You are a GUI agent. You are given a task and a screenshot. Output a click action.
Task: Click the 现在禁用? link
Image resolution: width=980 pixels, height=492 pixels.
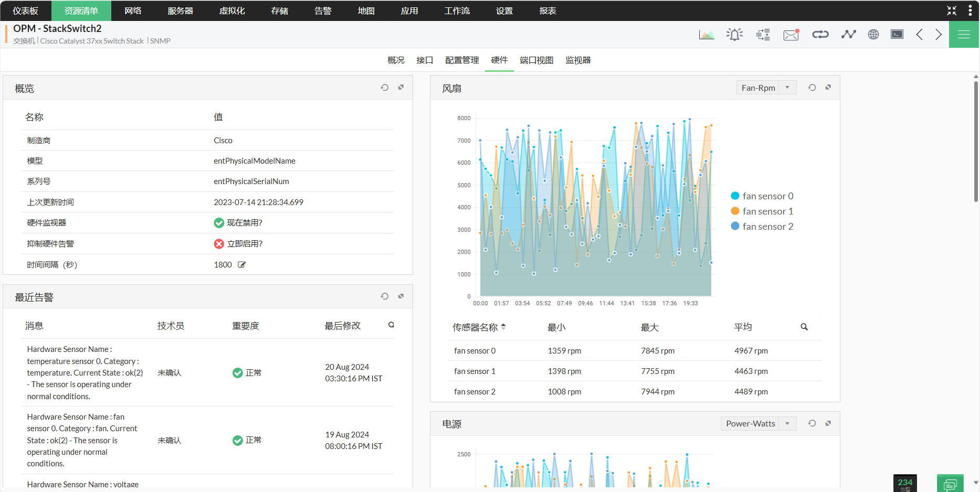244,223
